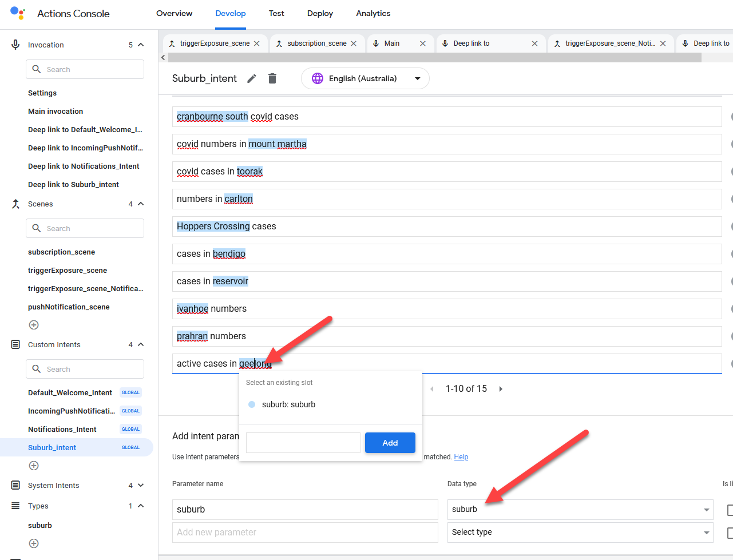Viewport: 733px width, 560px height.
Task: Click the blue Add button
Action: (390, 443)
